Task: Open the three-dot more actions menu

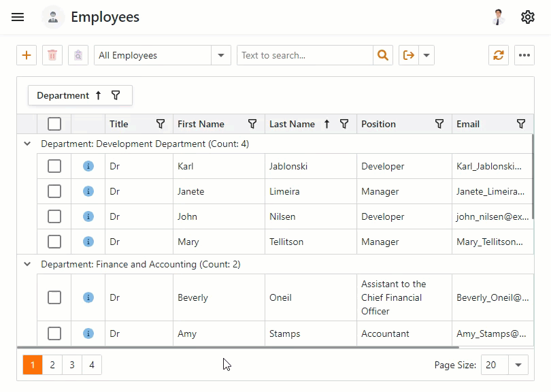Action: pyautogui.click(x=524, y=55)
